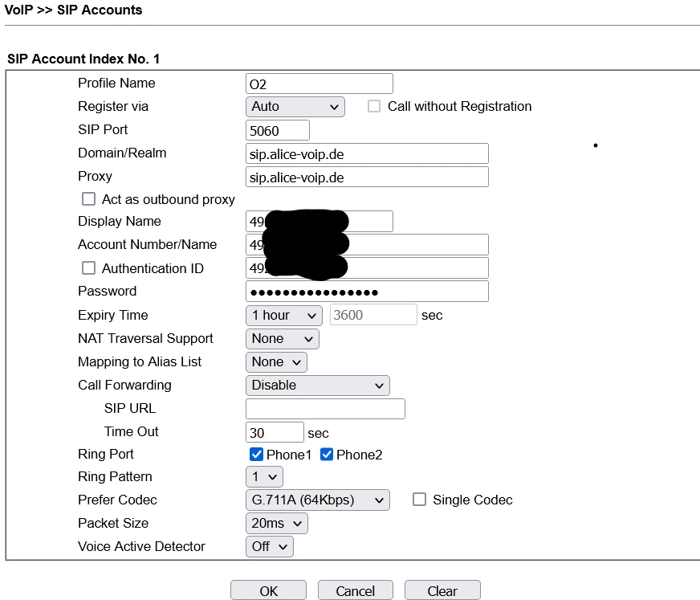The height and width of the screenshot is (600, 700).
Task: Check the Act as outbound proxy box
Action: 88,199
